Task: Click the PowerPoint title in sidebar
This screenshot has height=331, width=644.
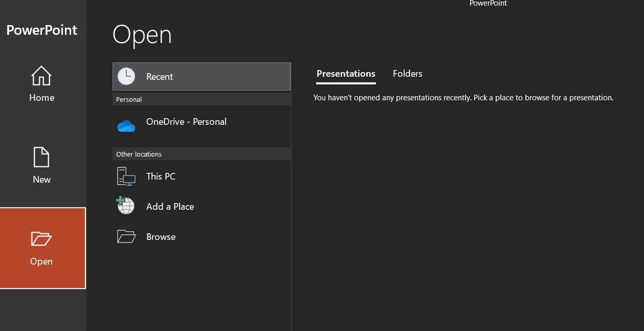Action: tap(42, 30)
